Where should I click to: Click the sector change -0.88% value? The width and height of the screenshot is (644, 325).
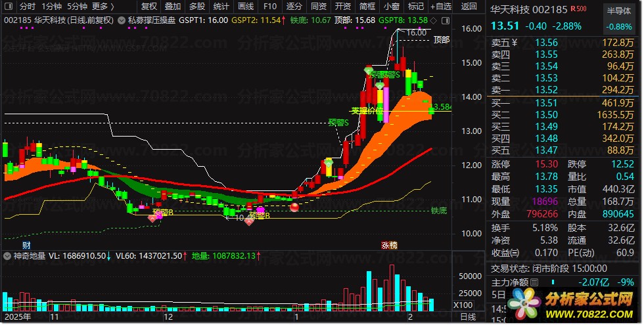point(619,27)
